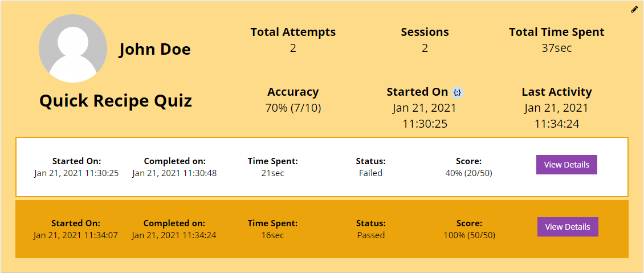Open View Details for the Failed attempt
The image size is (644, 273).
[x=566, y=165]
